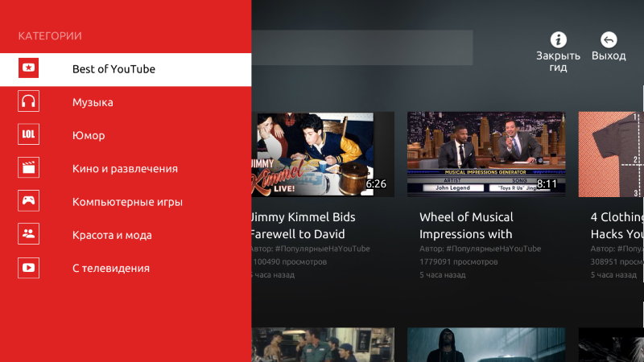
Task: Click the Выход label
Action: point(609,56)
